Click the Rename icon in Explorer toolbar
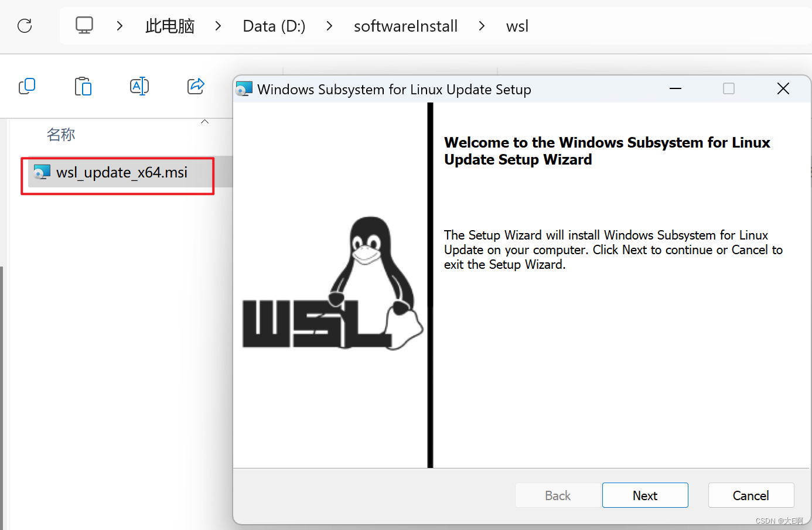The image size is (812, 530). (x=139, y=87)
